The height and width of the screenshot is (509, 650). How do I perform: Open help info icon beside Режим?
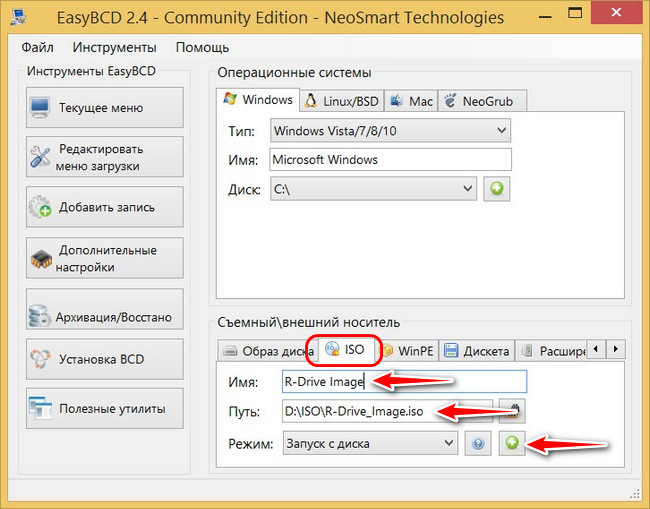pyautogui.click(x=478, y=444)
